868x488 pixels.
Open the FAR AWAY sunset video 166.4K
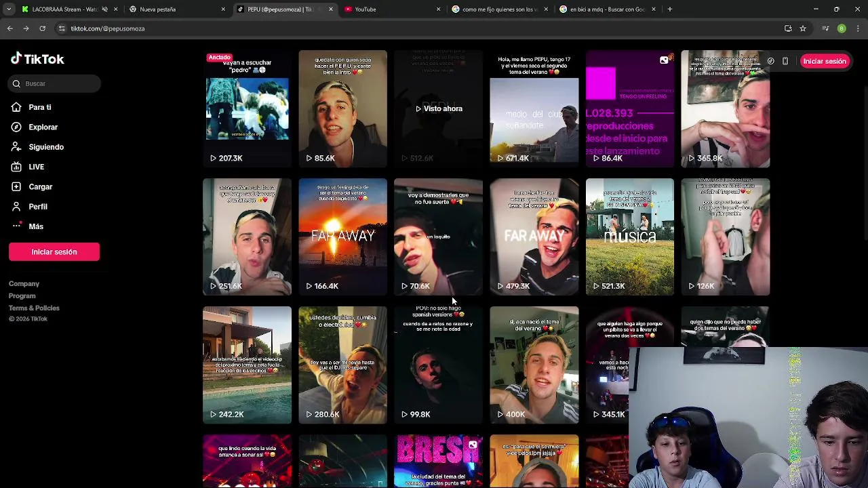tap(342, 237)
